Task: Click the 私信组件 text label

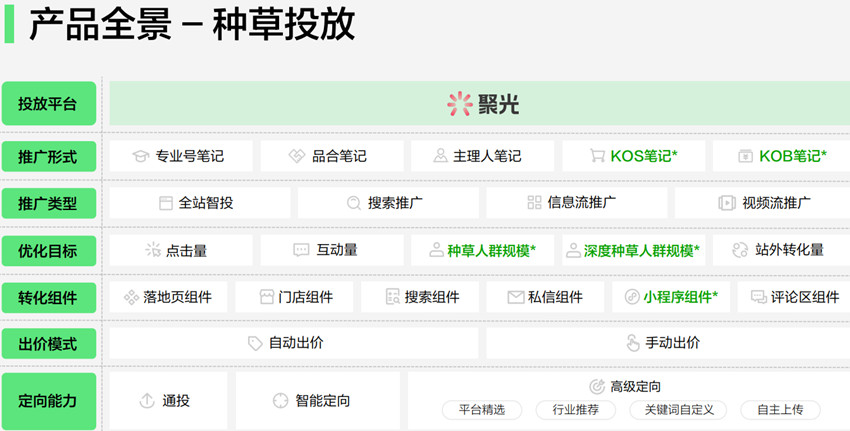Action: click(556, 297)
